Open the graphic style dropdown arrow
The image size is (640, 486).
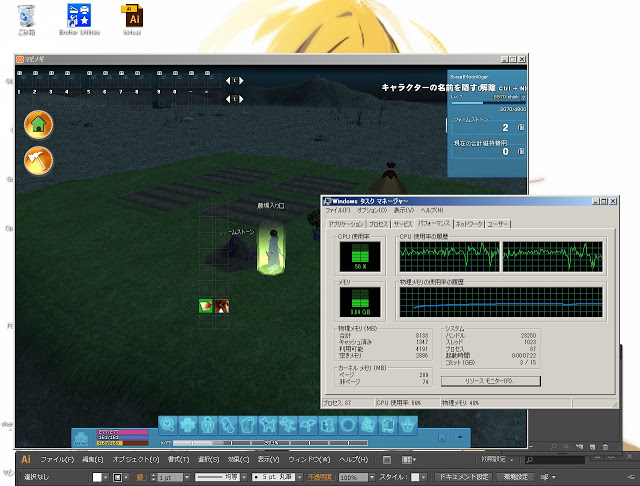424,477
